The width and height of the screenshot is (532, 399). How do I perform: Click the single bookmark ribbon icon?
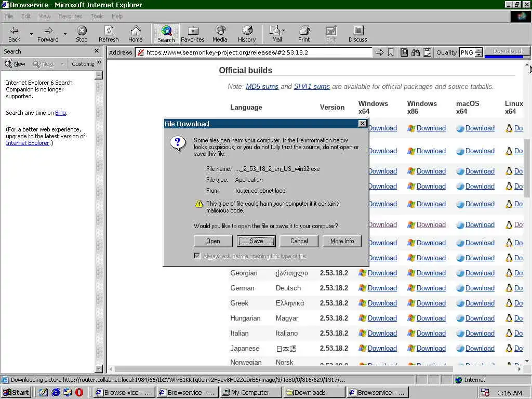click(x=391, y=52)
